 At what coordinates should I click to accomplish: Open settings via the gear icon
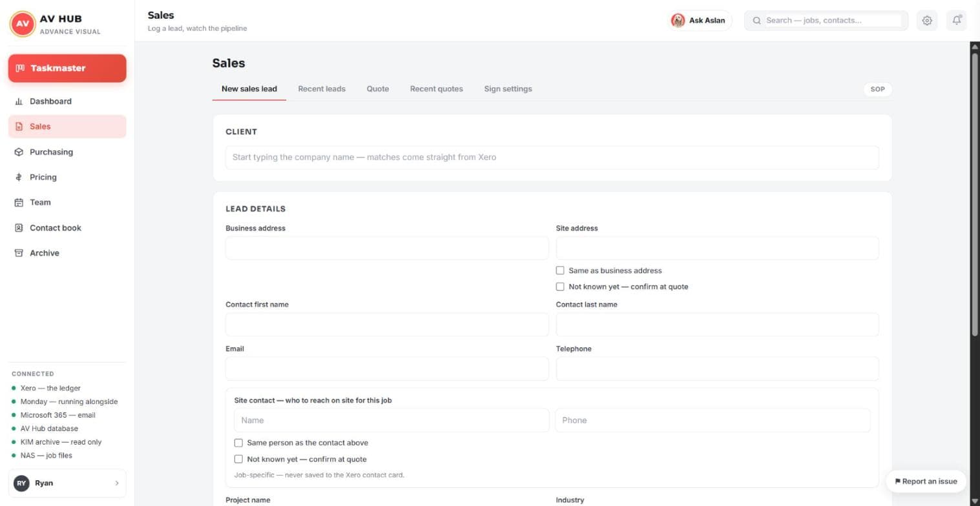[x=927, y=21]
